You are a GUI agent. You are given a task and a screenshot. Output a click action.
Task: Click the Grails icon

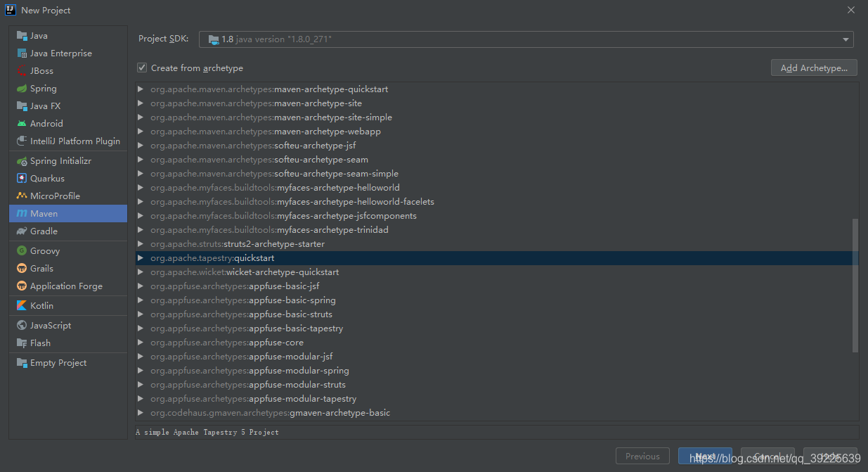coord(22,269)
